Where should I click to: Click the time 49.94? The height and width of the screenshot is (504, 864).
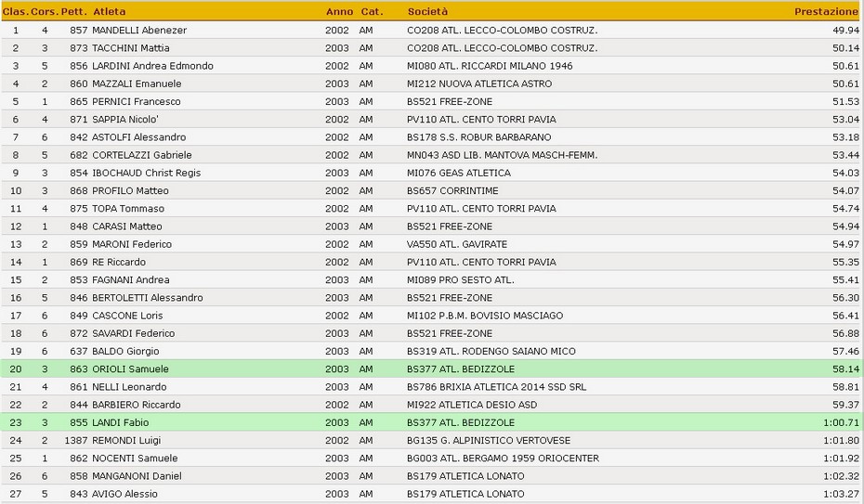click(x=845, y=31)
